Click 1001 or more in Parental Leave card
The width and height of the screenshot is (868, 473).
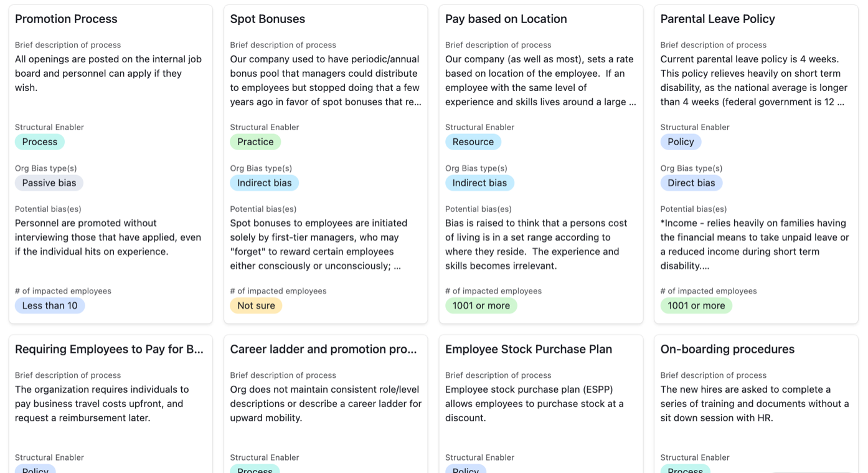(696, 305)
